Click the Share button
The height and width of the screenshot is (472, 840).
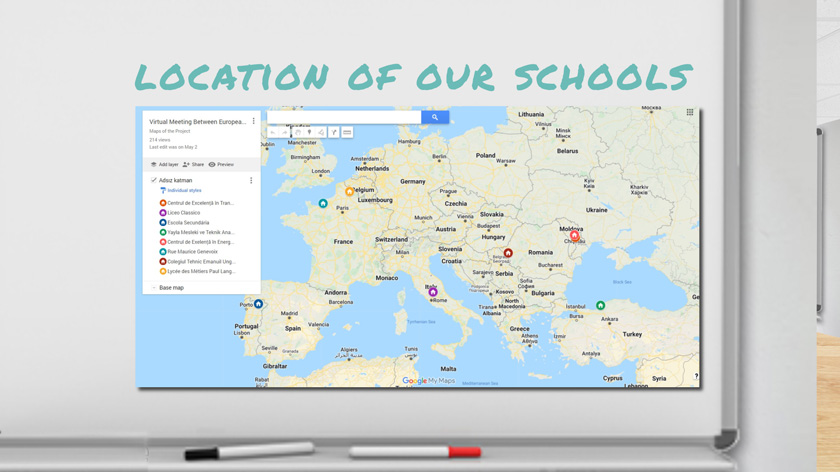tap(193, 165)
